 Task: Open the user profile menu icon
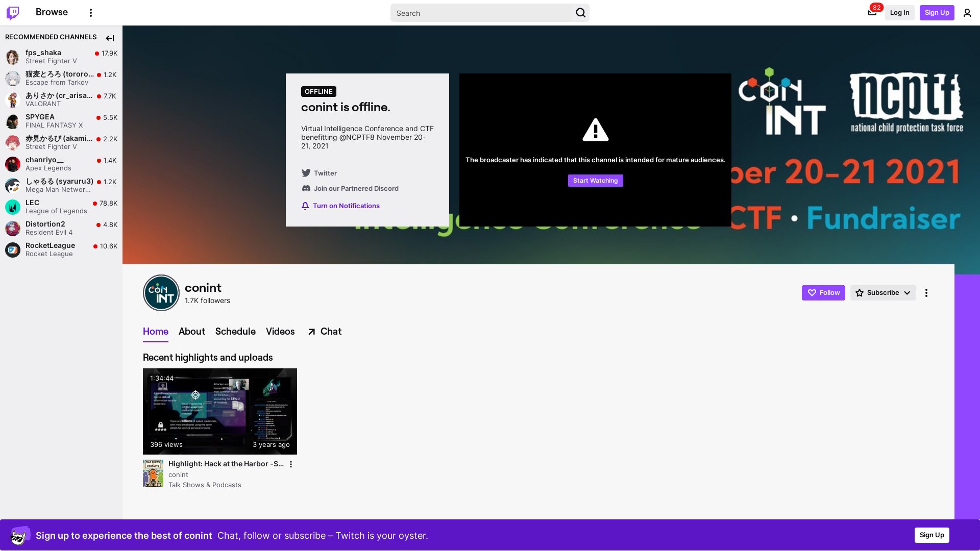(967, 13)
